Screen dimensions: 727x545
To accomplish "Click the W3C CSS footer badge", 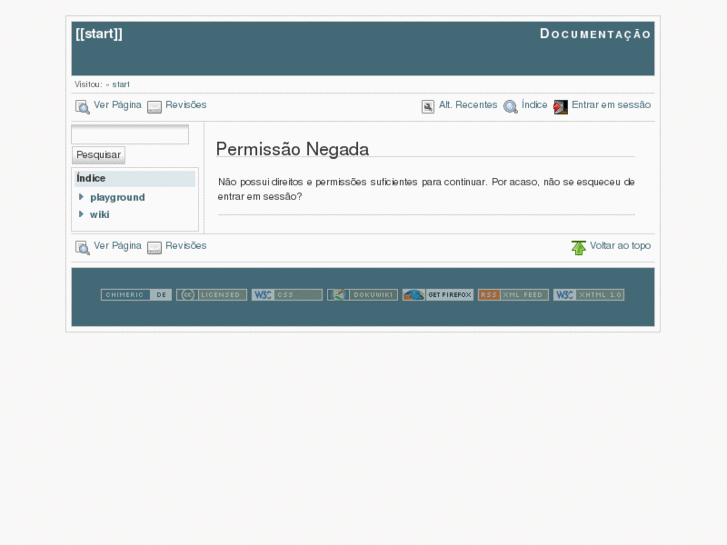I will (287, 295).
